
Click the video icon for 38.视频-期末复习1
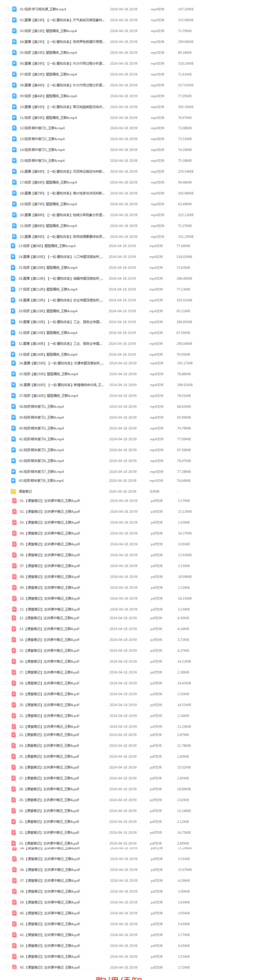click(13, 407)
